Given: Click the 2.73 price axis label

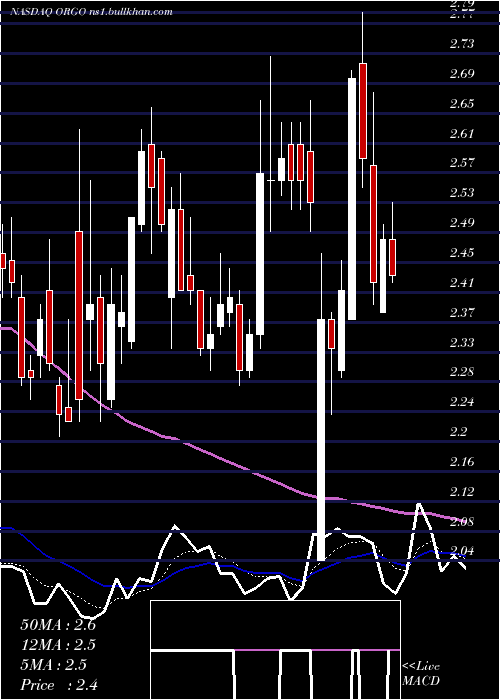Looking at the screenshot, I should point(462,43).
